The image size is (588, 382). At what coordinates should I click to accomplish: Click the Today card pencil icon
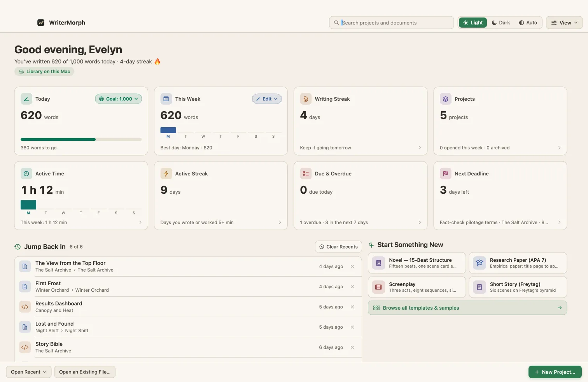click(x=26, y=99)
